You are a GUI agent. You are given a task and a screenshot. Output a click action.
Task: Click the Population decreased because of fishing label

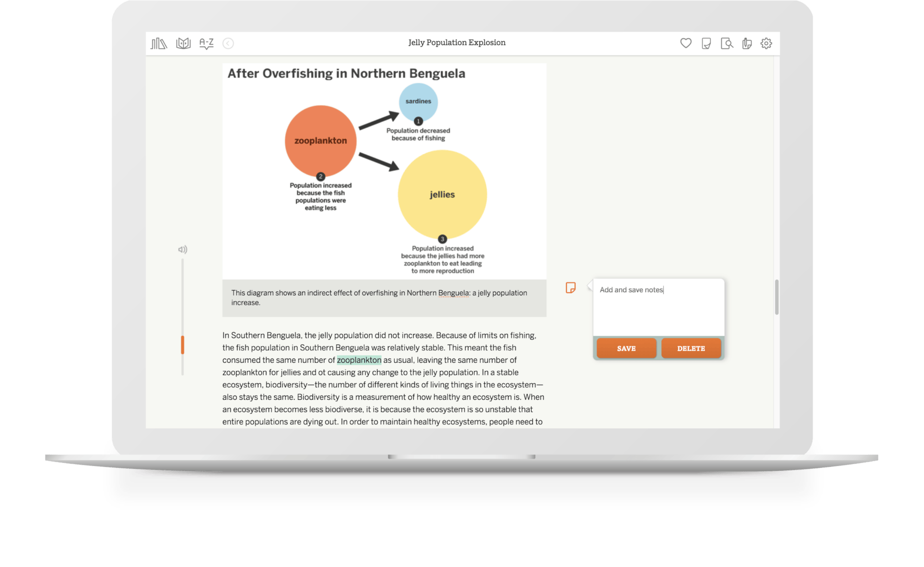418,134
